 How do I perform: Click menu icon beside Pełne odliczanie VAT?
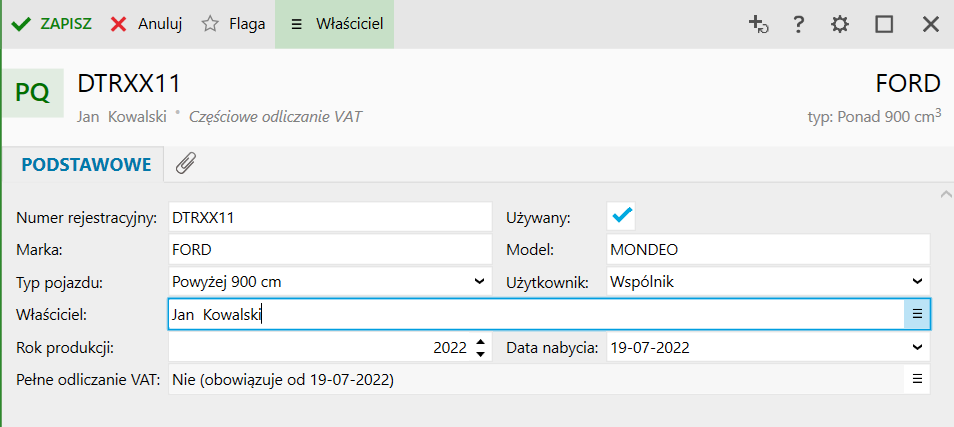917,380
